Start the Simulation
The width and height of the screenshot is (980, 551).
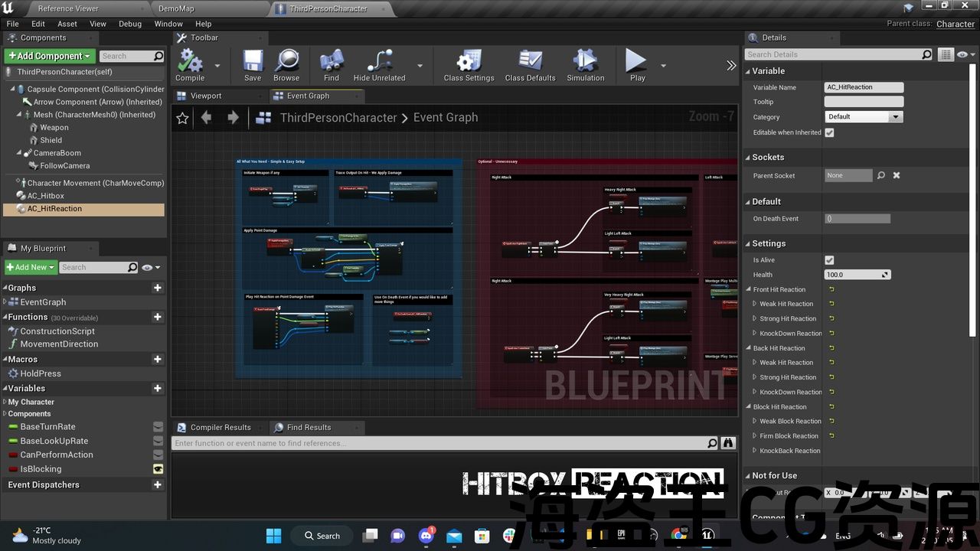[585, 64]
